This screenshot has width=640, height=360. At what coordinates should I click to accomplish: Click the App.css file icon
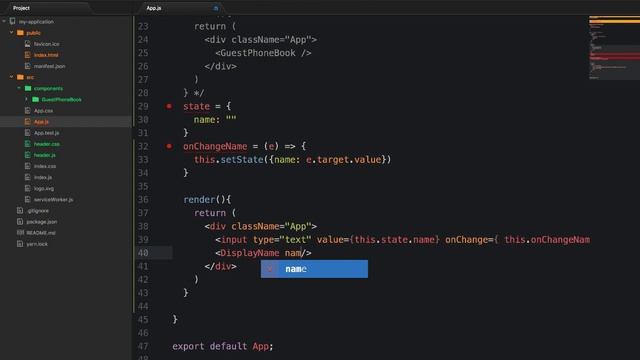tap(27, 111)
